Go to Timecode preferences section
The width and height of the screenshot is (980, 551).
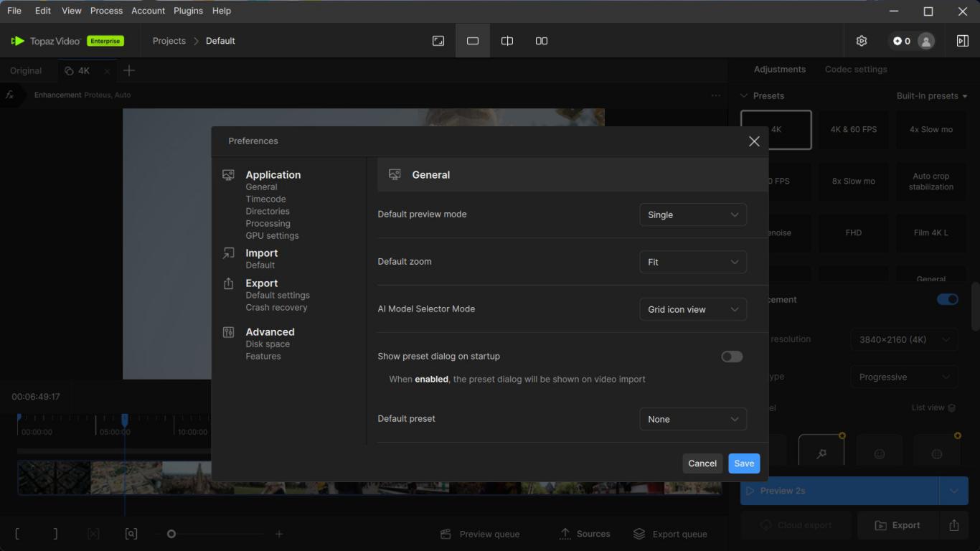tap(265, 199)
